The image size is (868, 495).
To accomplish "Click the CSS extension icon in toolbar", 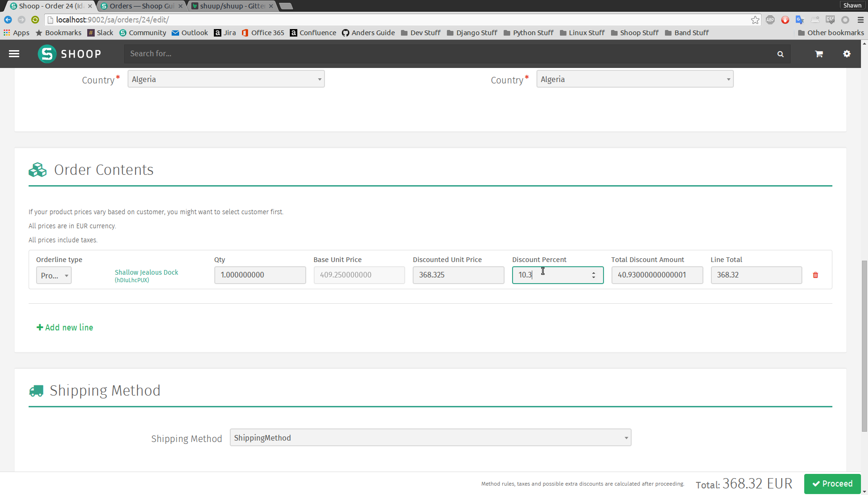I will coord(830,20).
